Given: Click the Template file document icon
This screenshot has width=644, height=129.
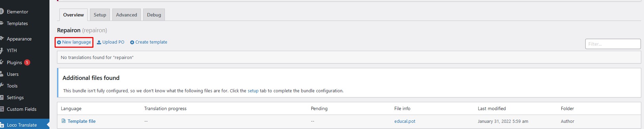Looking at the screenshot, I should tap(64, 121).
